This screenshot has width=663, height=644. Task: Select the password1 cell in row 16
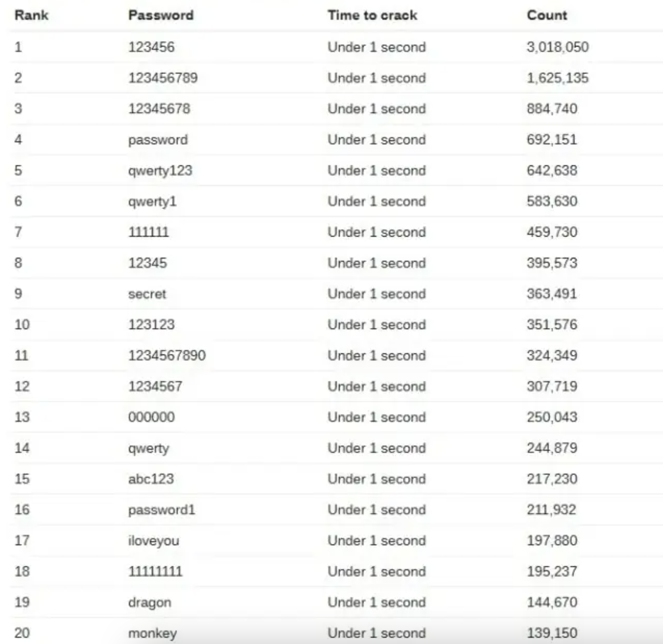click(x=162, y=509)
